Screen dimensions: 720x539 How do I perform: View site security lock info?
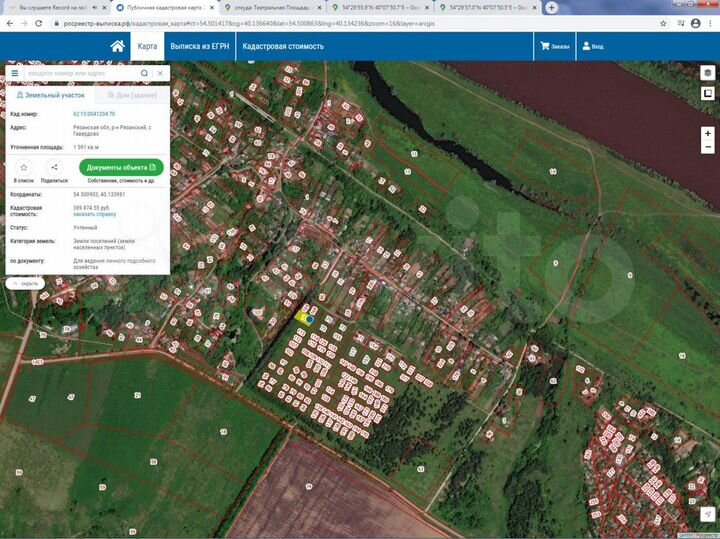click(x=56, y=23)
